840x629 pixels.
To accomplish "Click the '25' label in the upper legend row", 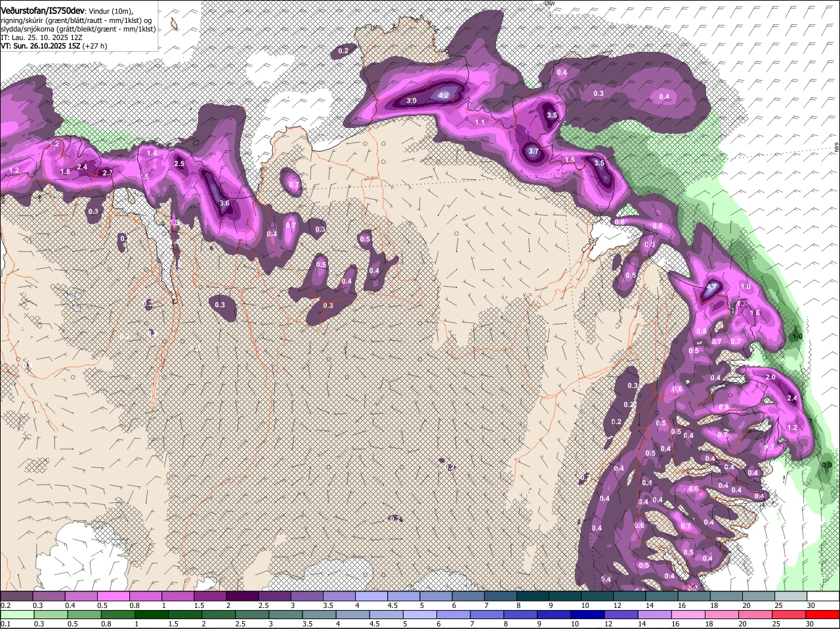I will (x=778, y=605).
